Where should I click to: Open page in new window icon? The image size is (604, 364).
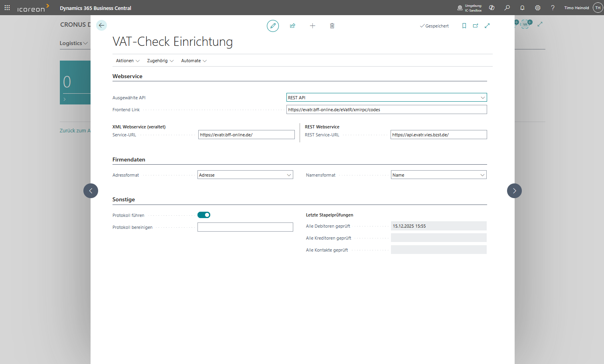coord(476,26)
